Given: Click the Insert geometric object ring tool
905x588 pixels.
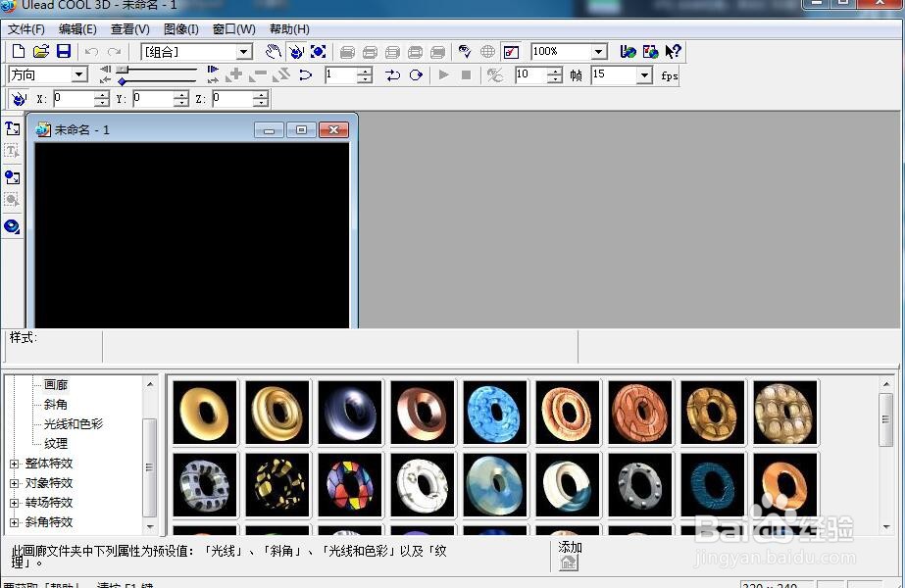Looking at the screenshot, I should [12, 226].
